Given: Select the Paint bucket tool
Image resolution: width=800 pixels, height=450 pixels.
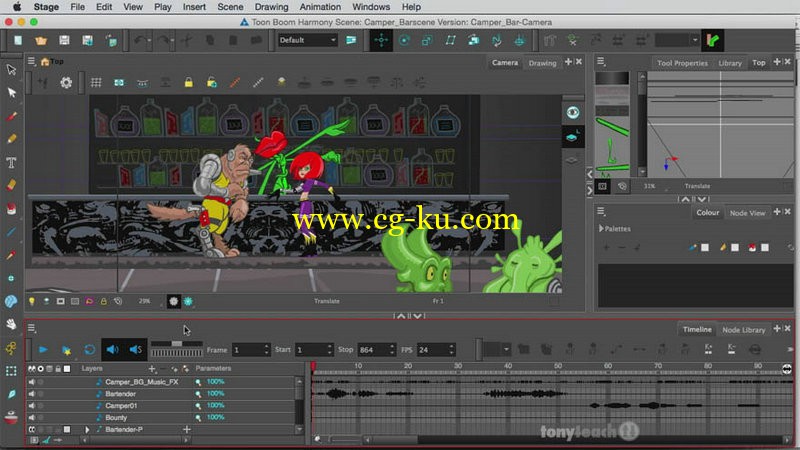Looking at the screenshot, I should click(11, 209).
